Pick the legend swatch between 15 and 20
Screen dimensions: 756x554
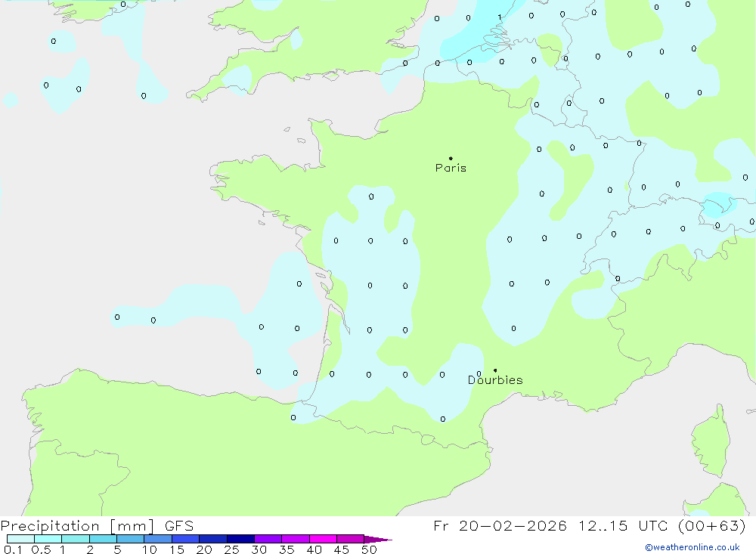186,539
